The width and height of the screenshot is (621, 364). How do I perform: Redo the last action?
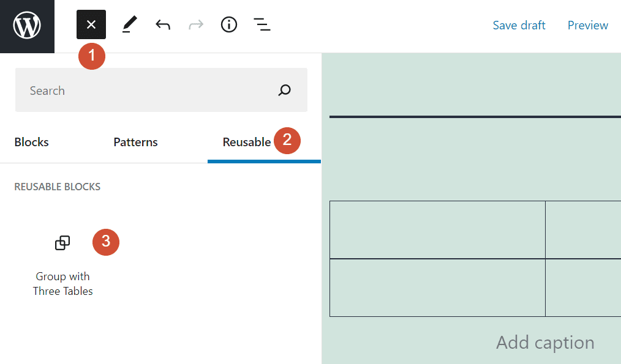pos(195,24)
